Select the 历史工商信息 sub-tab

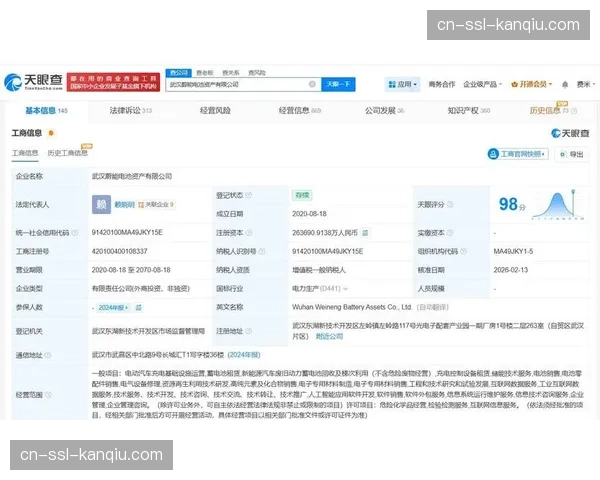point(68,153)
